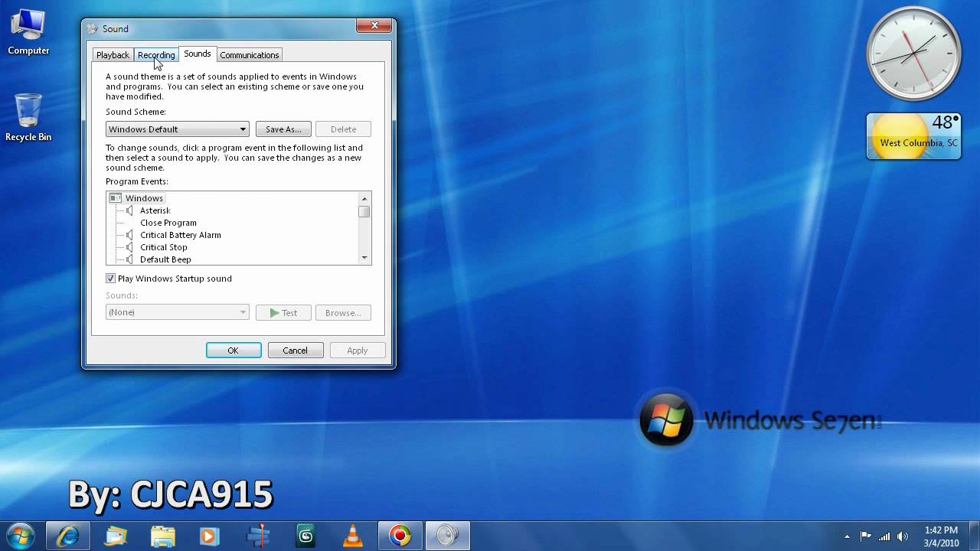
Task: Open the Computer desktop icon
Action: [28, 33]
